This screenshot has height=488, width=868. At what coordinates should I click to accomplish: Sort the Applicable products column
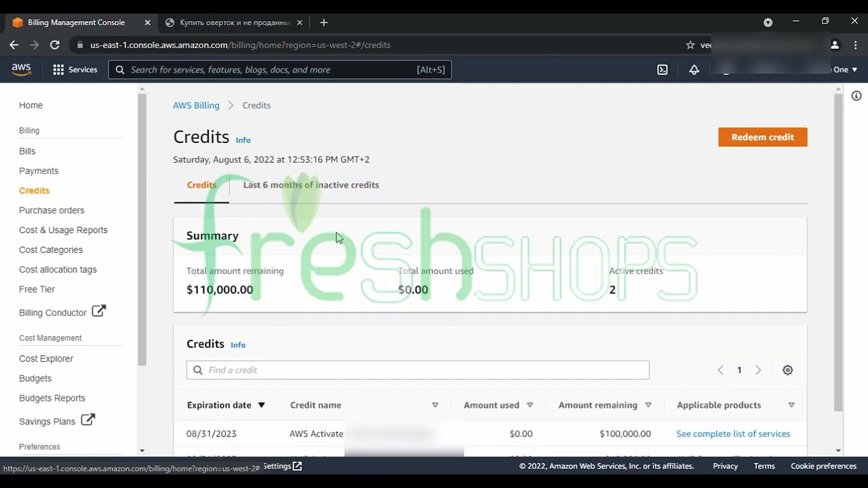pos(791,405)
